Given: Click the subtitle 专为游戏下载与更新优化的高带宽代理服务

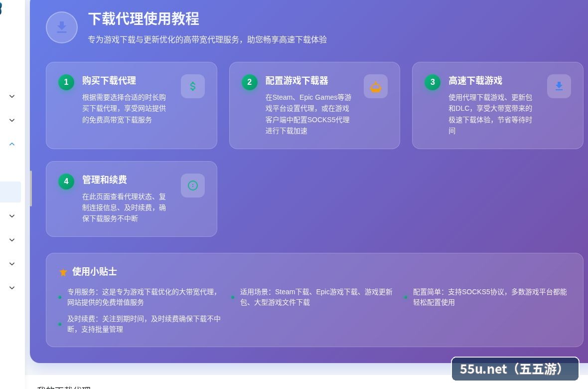Looking at the screenshot, I should pyautogui.click(x=207, y=39).
